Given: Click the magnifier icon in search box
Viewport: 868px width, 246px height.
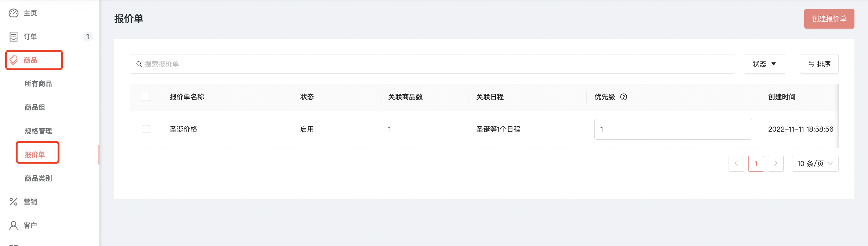Looking at the screenshot, I should coord(139,64).
